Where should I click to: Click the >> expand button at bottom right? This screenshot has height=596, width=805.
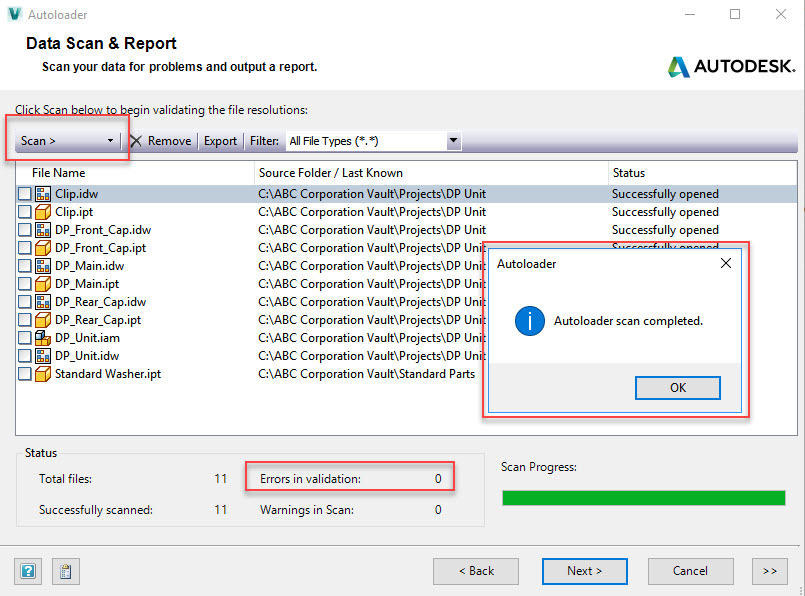coord(770,571)
